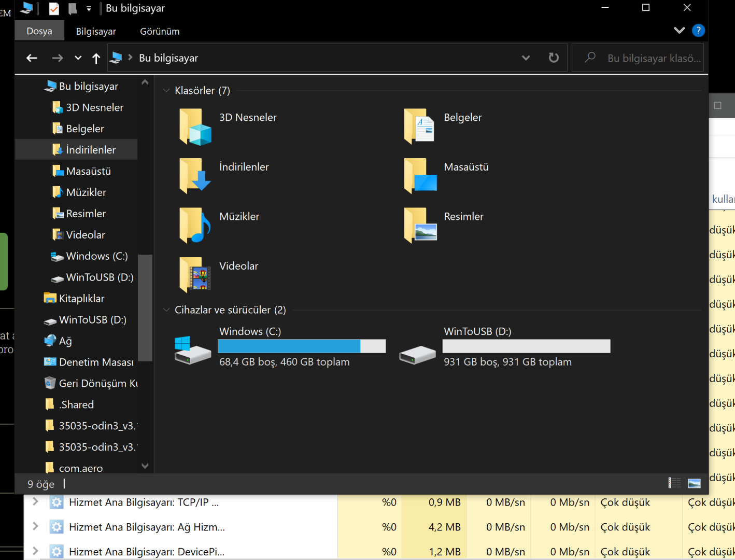Select "Hizmet Ana Bilgisayarı: TCP/IP ..." in Task Manager
Image resolution: width=735 pixels, height=560 pixels.
tap(144, 502)
